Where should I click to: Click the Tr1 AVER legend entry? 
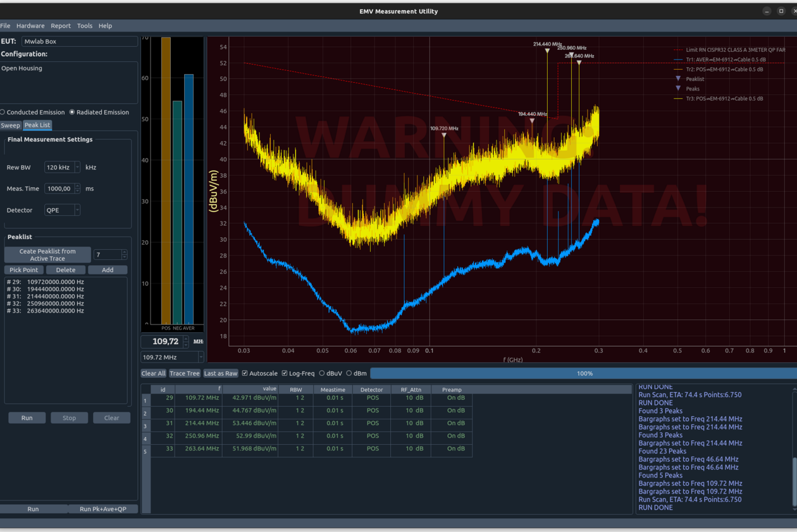tap(725, 60)
